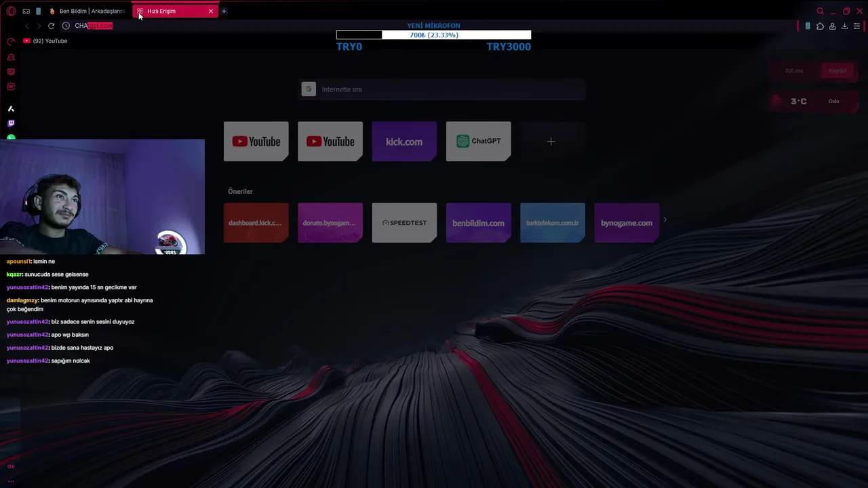Open the sidebar three-dots setup menu
The image size is (868, 488).
[11, 481]
